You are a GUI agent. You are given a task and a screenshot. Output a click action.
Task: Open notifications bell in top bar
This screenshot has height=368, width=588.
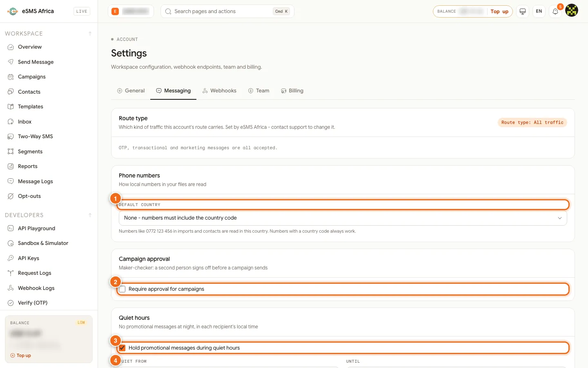[555, 11]
